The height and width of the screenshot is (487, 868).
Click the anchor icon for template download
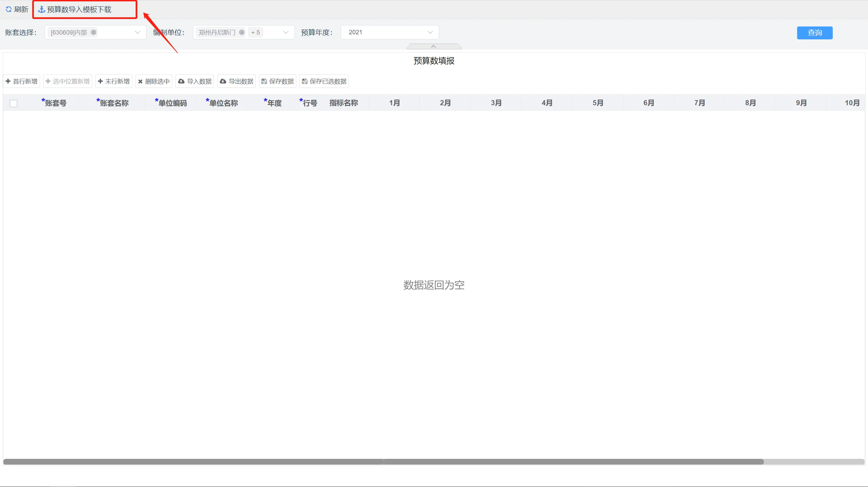click(41, 10)
